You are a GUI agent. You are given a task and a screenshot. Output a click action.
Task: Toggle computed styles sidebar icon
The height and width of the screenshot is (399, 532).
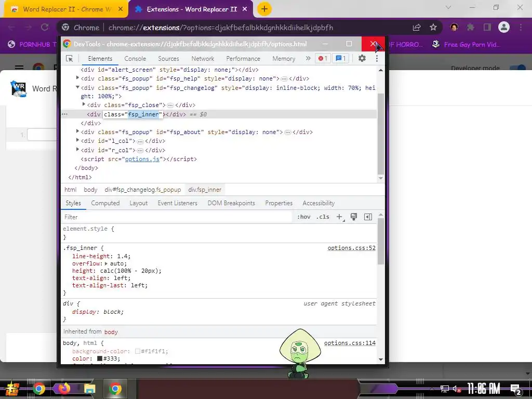coord(368,217)
